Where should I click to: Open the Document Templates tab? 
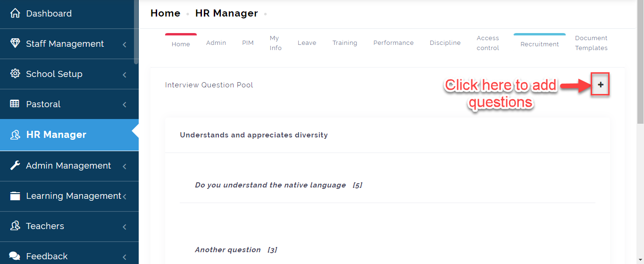591,43
